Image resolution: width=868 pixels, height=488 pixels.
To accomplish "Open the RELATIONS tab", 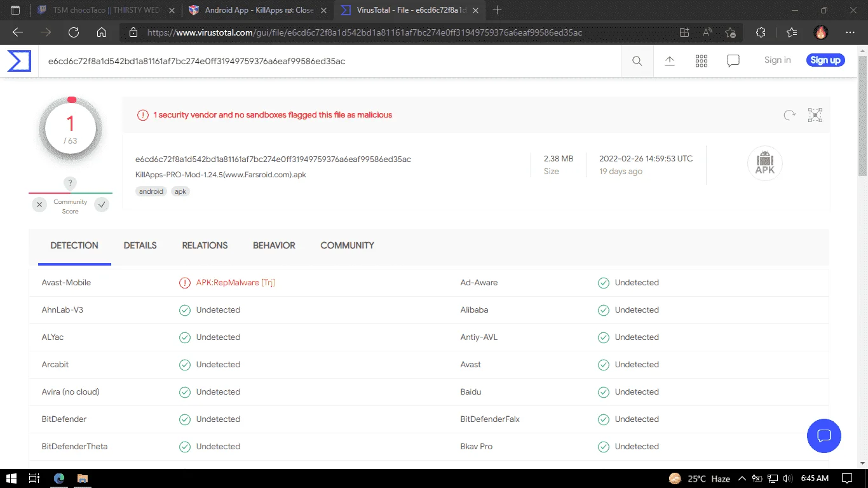I will coord(205,246).
